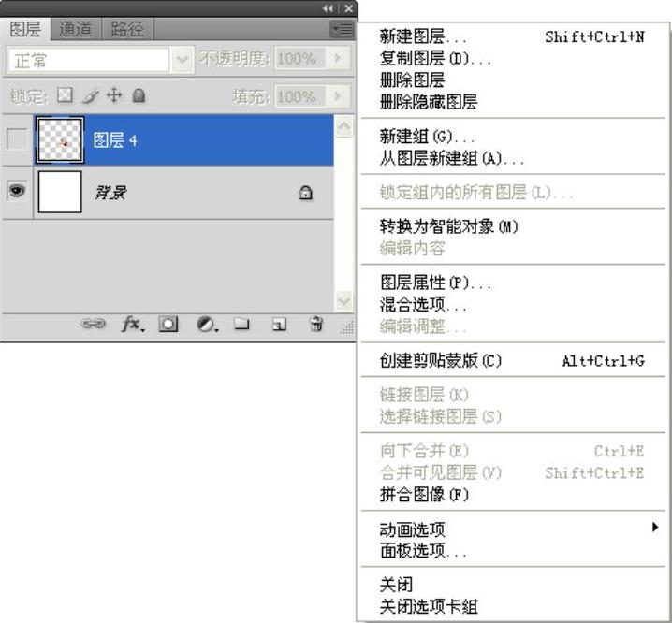Click the 图层 4 layer thumbnail

[x=60, y=140]
